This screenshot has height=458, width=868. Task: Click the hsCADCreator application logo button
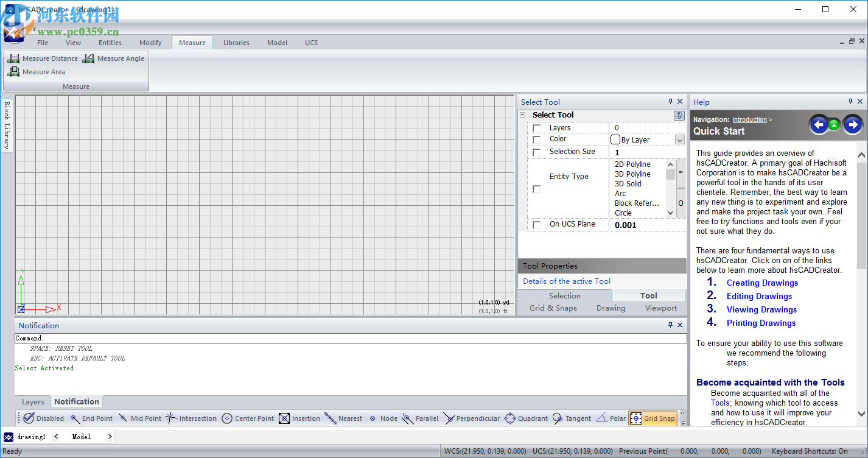pyautogui.click(x=13, y=32)
